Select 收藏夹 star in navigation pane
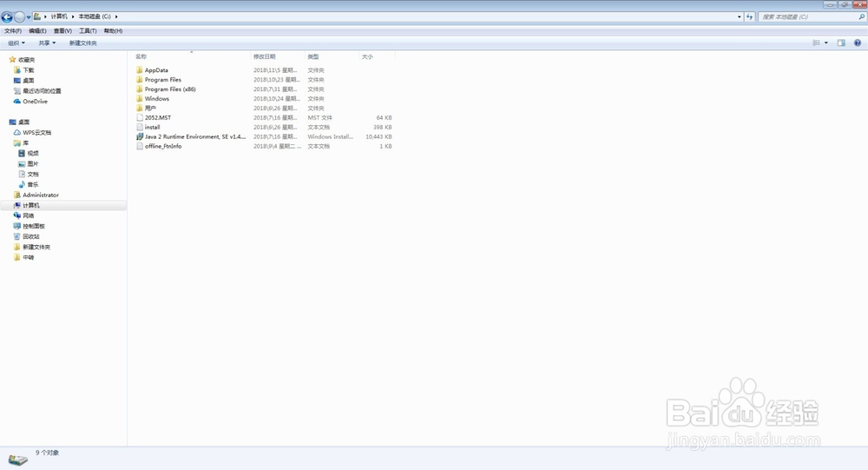 [12, 59]
